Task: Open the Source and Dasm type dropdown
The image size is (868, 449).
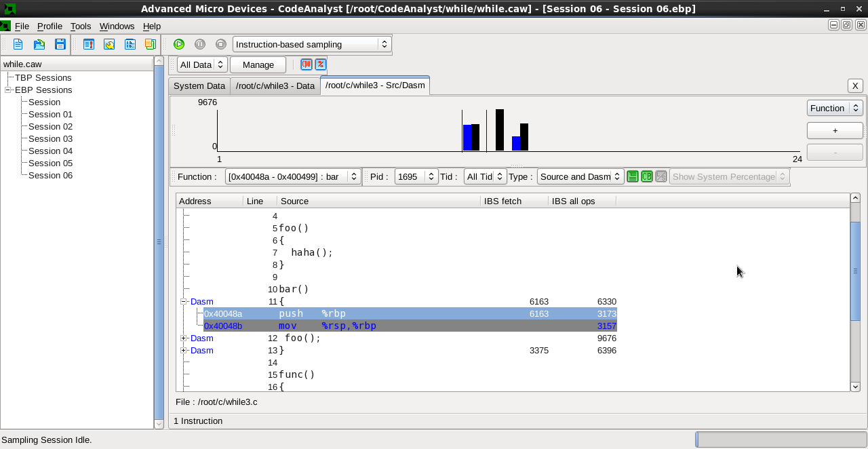Action: click(x=580, y=176)
